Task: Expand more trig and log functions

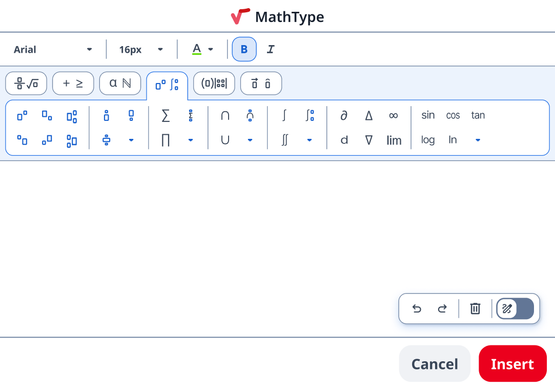Action: (478, 140)
